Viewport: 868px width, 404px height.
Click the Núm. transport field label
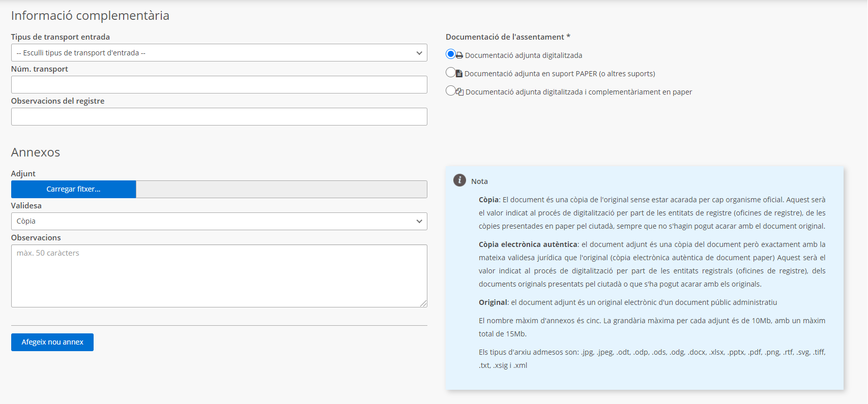(40, 69)
